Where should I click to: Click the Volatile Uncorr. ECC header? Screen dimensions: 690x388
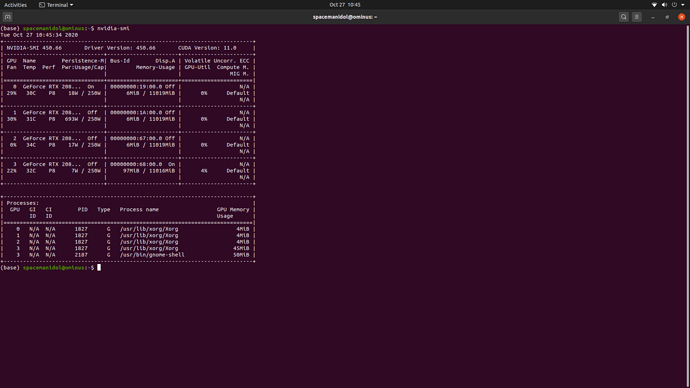pyautogui.click(x=217, y=61)
